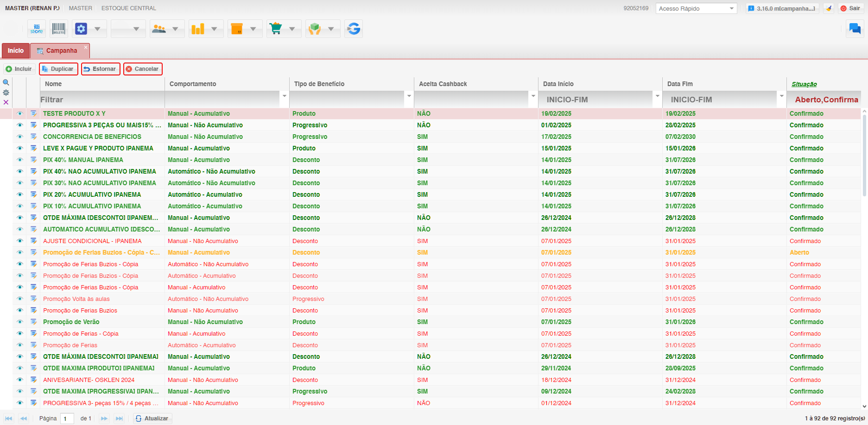This screenshot has height=425, width=868.
Task: Click the magnifier search icon beside grid
Action: click(6, 82)
